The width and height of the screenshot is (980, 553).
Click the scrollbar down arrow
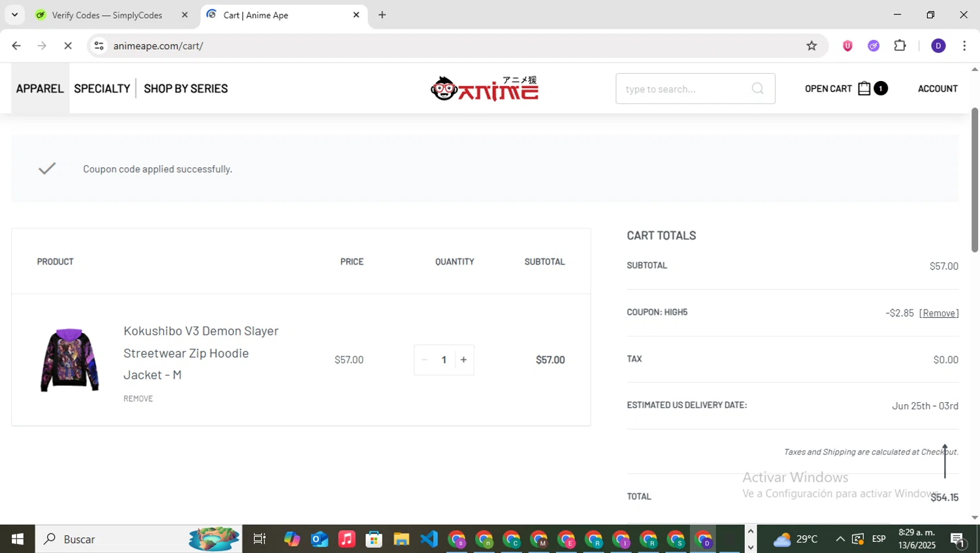[975, 518]
